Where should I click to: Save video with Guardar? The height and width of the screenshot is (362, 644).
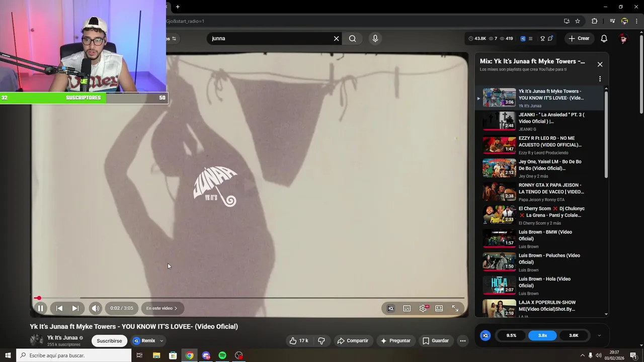435,341
